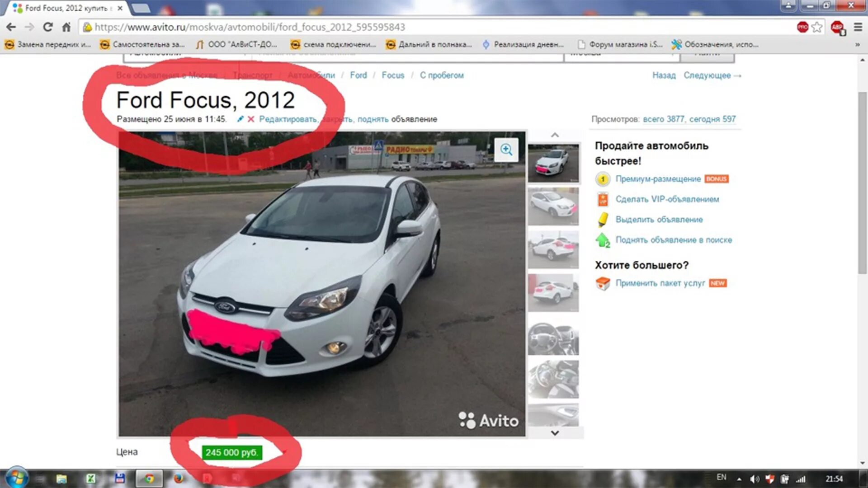Open bookmark 'схема подключени...'
This screenshot has height=488, width=868.
click(x=334, y=44)
